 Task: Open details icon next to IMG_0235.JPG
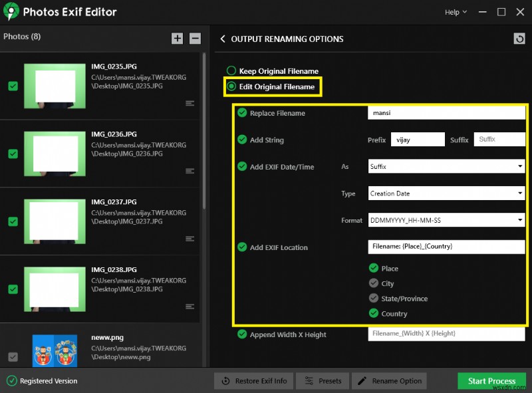tap(190, 103)
